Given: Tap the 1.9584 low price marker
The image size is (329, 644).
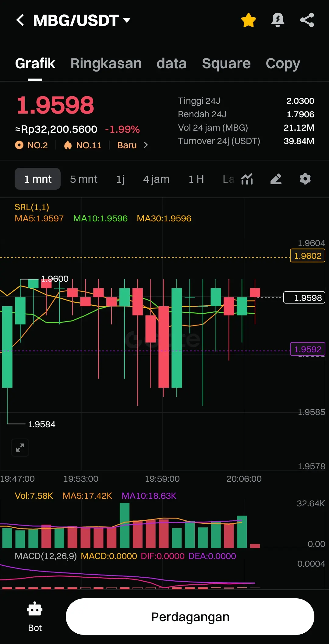Looking at the screenshot, I should click(42, 424).
